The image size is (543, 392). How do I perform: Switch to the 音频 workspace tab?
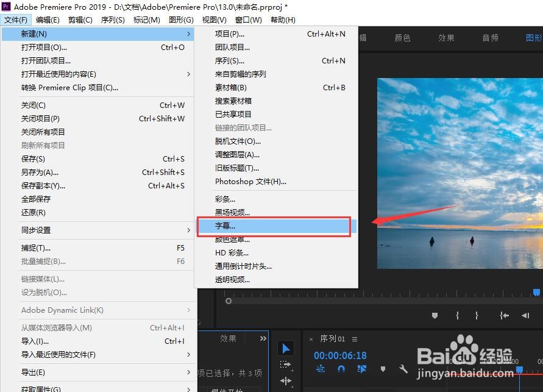coord(489,37)
